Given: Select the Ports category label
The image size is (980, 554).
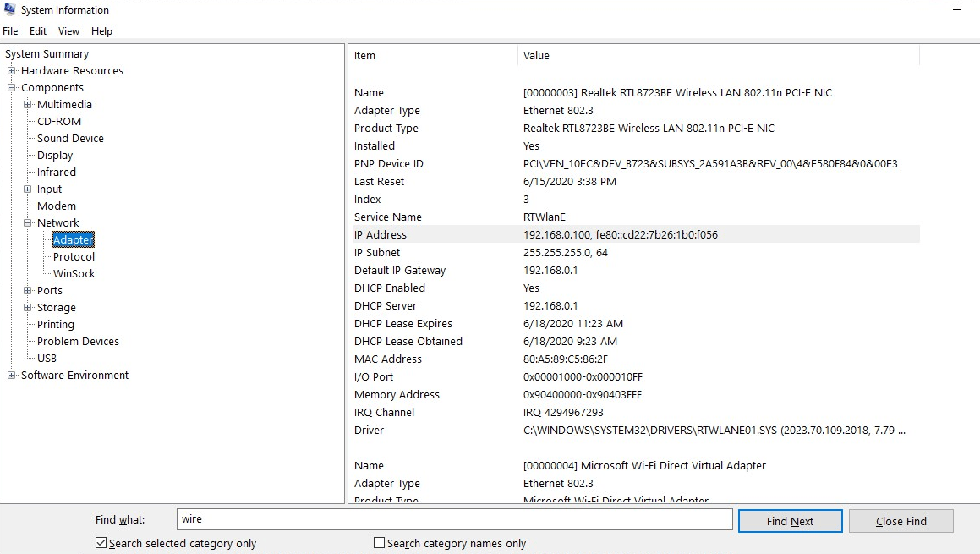Looking at the screenshot, I should [x=50, y=290].
